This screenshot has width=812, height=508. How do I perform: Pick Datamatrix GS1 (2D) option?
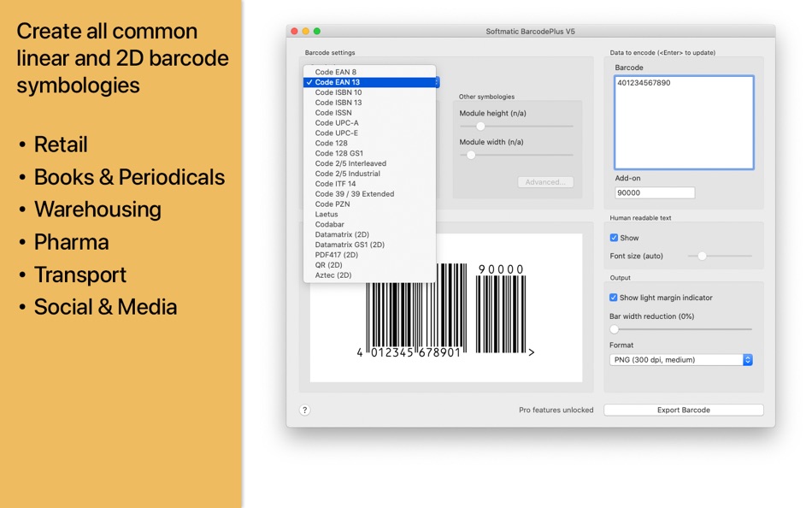[370, 245]
